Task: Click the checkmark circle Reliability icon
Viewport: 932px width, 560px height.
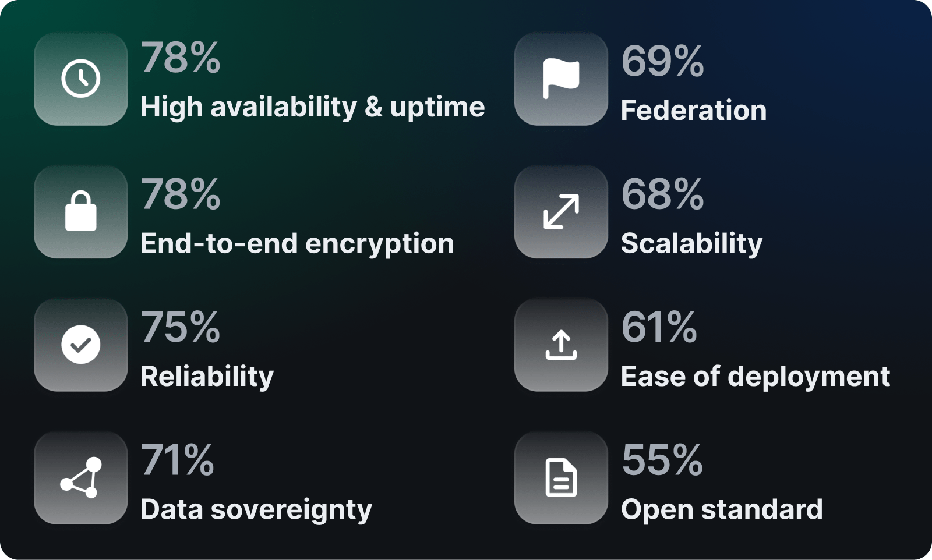Action: [x=81, y=345]
